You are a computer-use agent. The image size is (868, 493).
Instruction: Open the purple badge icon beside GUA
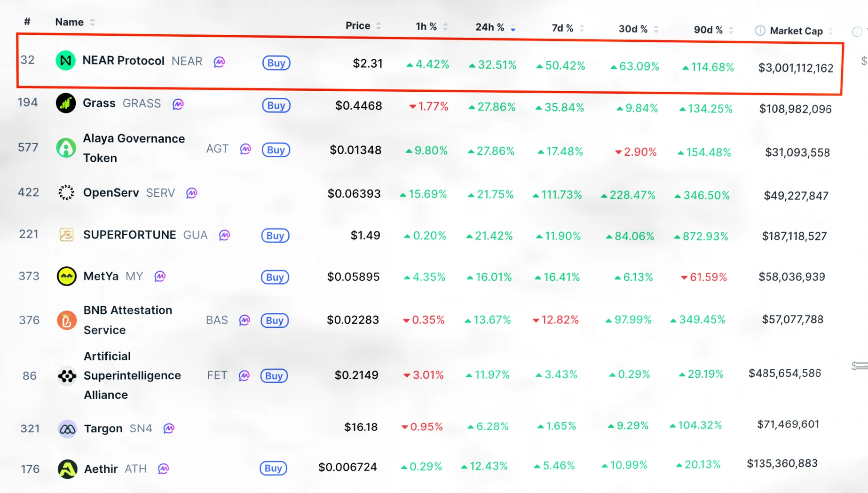(224, 235)
